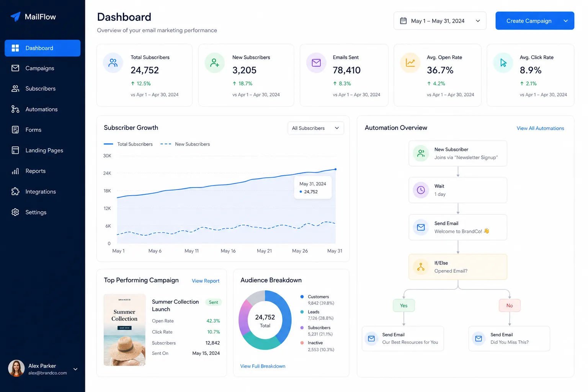Click the New Subscribers dashed line legend
Image resolution: width=588 pixels, height=392 pixels.
point(185,144)
